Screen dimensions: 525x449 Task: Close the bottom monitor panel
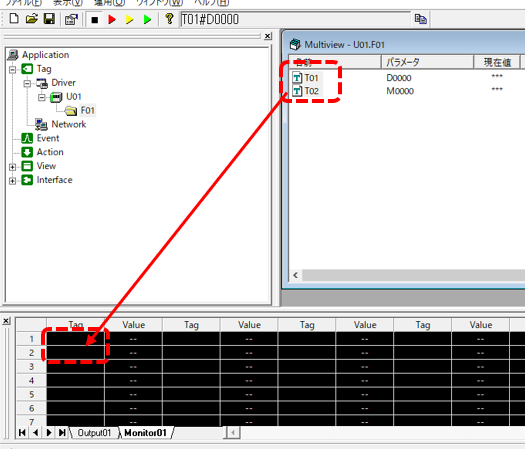click(x=6, y=321)
